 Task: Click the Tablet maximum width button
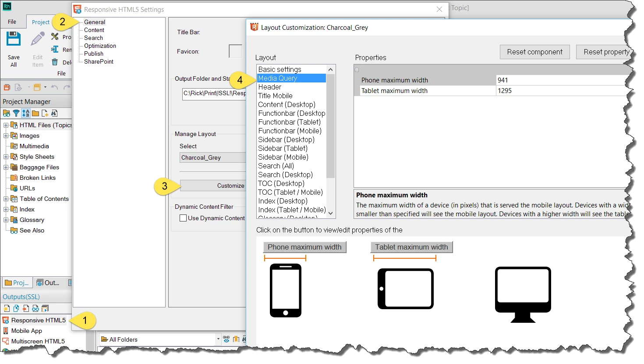411,247
